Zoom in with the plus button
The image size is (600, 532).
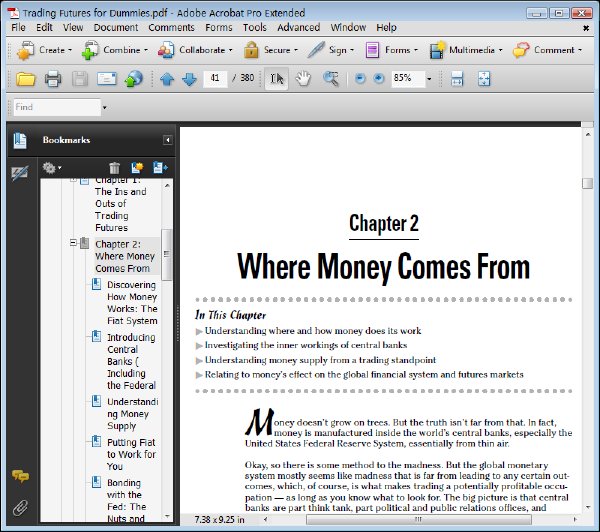[378, 78]
